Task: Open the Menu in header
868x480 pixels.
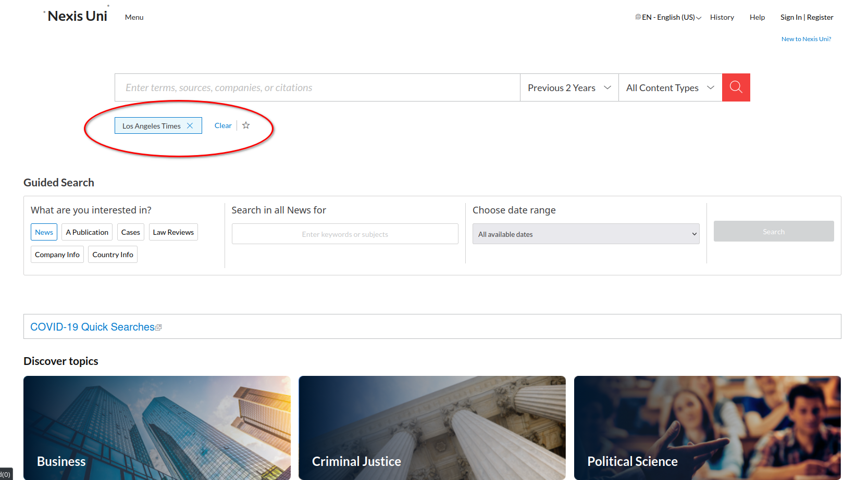Action: click(134, 17)
